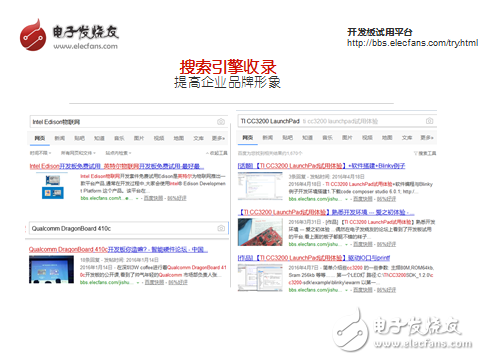
Task: Open the Intel Edison trial result link
Action: [x=117, y=166]
